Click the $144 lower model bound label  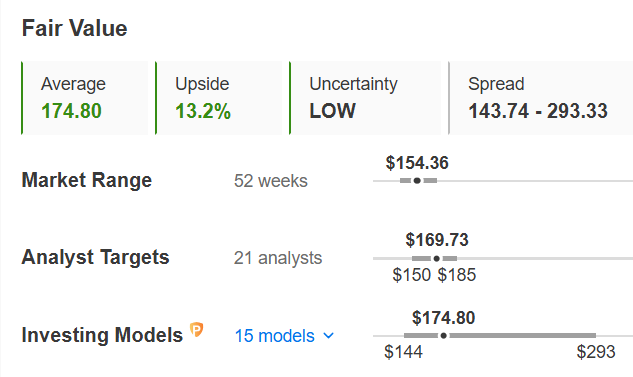click(x=403, y=352)
